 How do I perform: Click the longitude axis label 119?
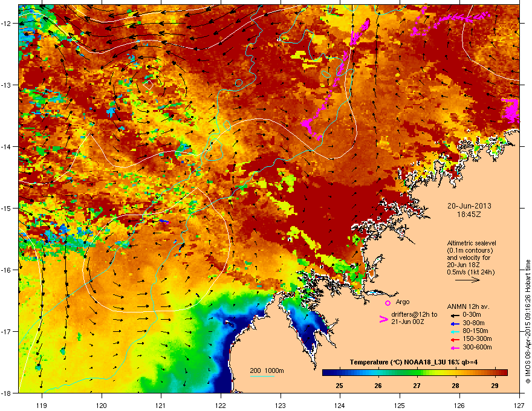42,406
